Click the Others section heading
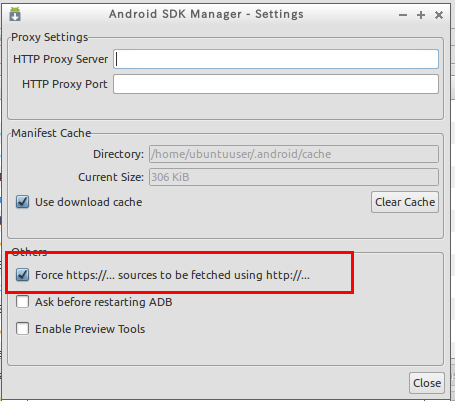The width and height of the screenshot is (455, 401). click(29, 252)
